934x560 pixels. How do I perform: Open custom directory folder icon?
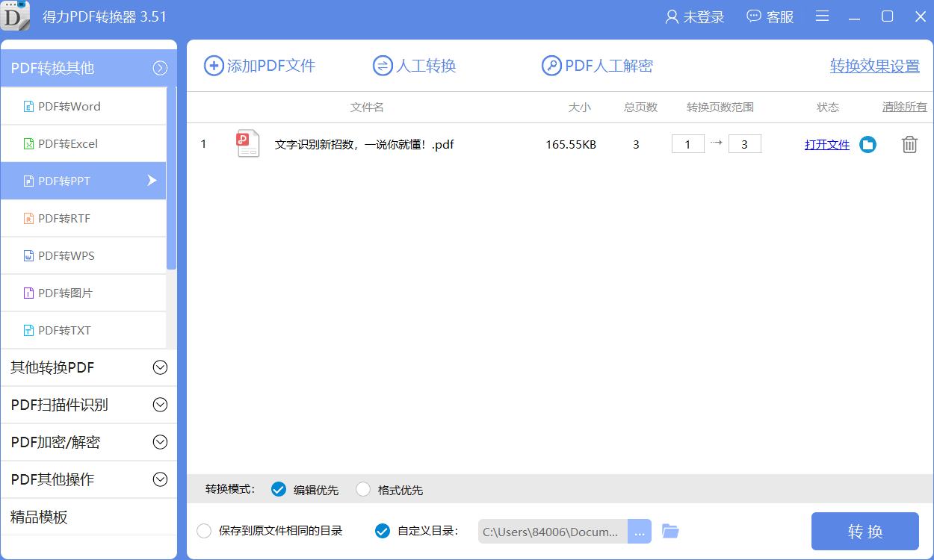coord(670,532)
